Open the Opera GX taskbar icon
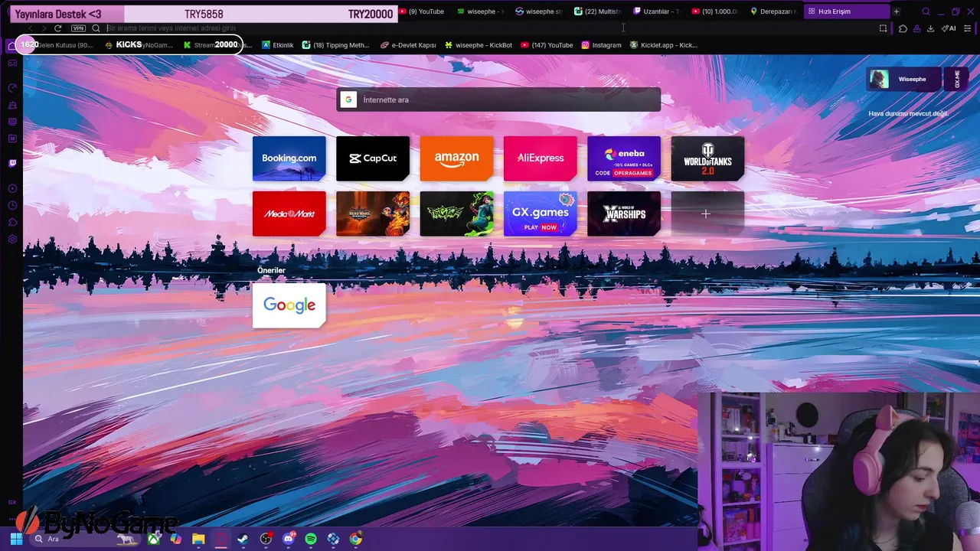Screen dimensions: 980x551 tap(220, 539)
